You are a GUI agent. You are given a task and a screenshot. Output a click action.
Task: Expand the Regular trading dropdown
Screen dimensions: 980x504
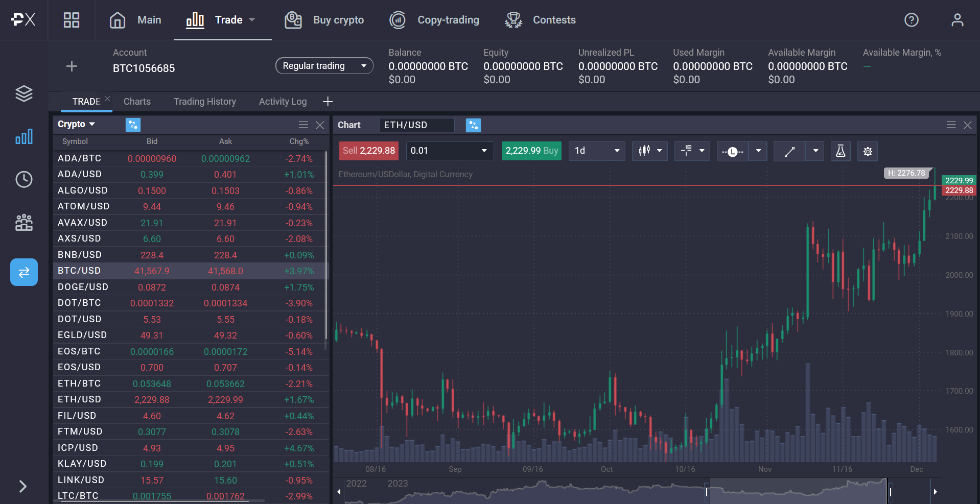pos(324,66)
